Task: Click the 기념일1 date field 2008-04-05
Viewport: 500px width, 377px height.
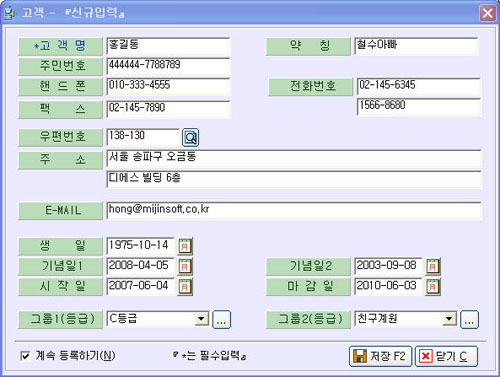Action: [141, 266]
